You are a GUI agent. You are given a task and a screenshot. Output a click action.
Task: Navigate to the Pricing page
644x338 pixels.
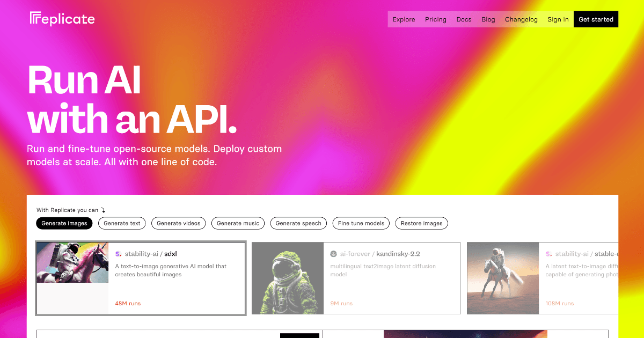coord(435,19)
